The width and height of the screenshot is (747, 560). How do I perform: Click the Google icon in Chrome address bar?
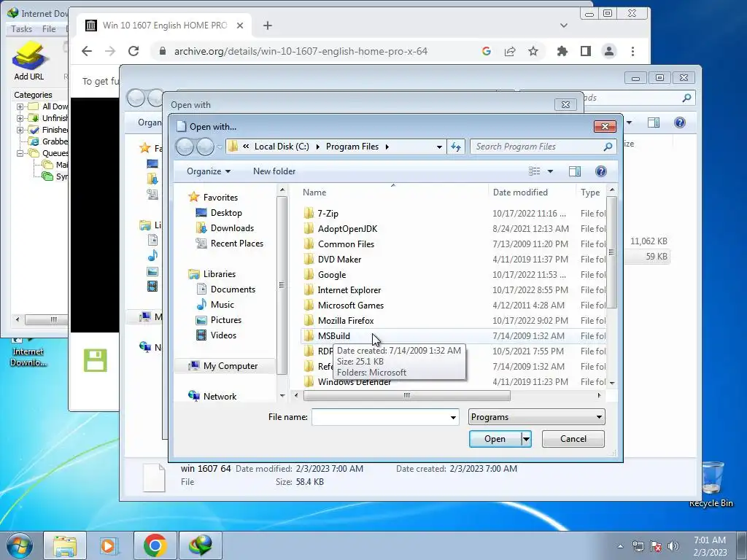[x=487, y=51]
